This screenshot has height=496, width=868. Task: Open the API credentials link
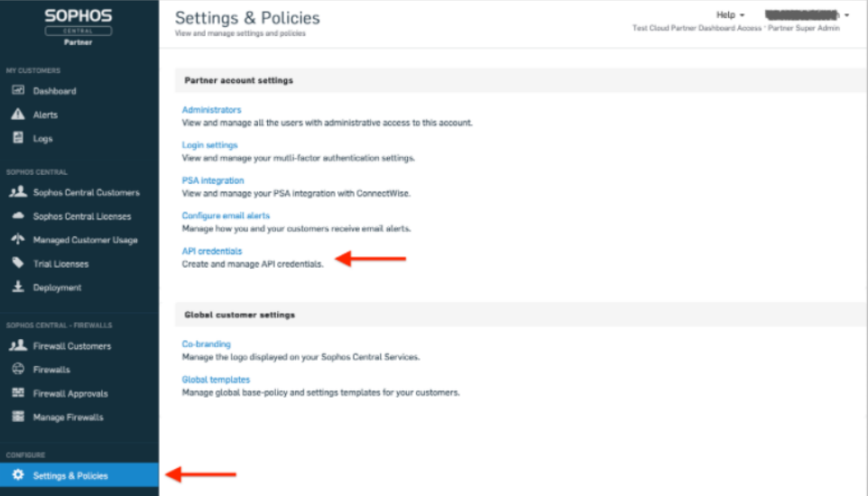(212, 251)
